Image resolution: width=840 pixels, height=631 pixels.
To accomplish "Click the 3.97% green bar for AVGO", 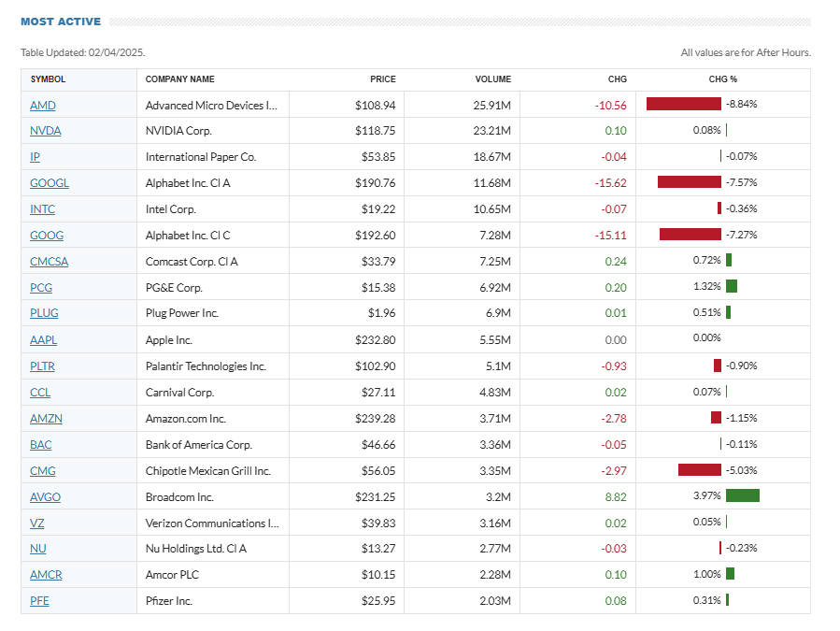I will pos(743,495).
